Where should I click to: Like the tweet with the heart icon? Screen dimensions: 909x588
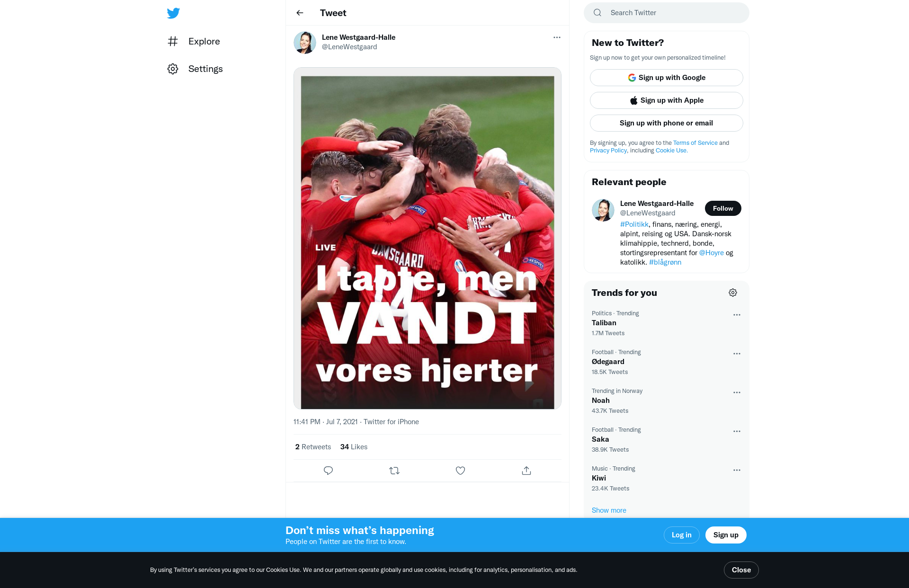(x=460, y=471)
